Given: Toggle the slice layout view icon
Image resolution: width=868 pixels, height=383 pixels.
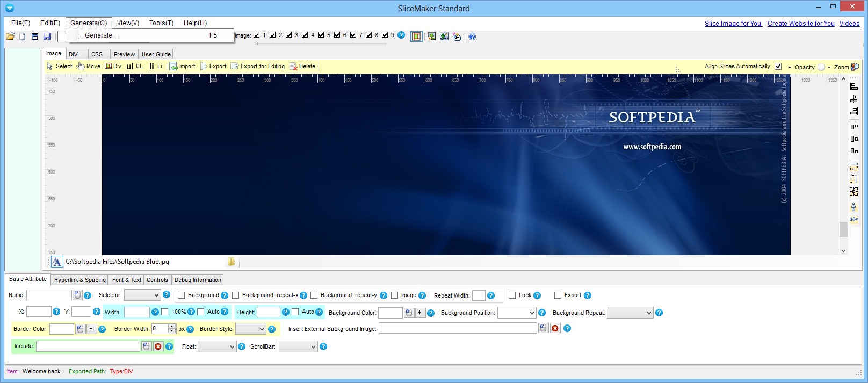Looking at the screenshot, I should coord(416,37).
